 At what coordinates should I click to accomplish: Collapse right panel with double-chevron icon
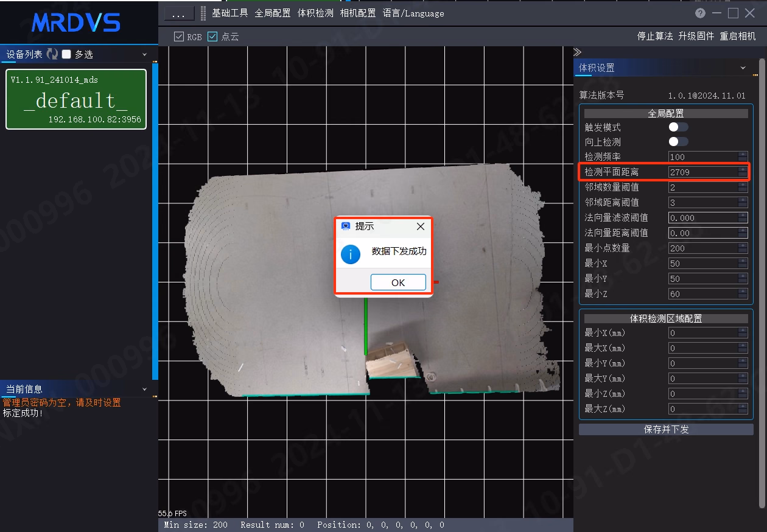[x=578, y=52]
